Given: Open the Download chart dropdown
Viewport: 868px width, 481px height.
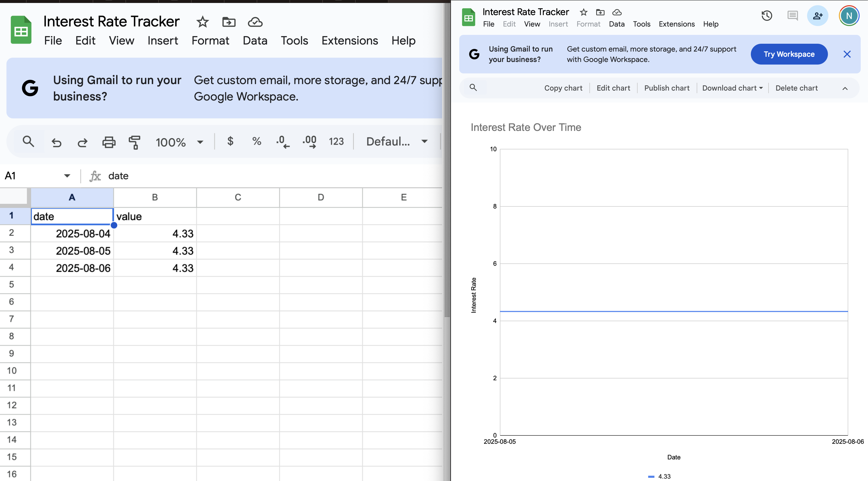Looking at the screenshot, I should coord(732,88).
